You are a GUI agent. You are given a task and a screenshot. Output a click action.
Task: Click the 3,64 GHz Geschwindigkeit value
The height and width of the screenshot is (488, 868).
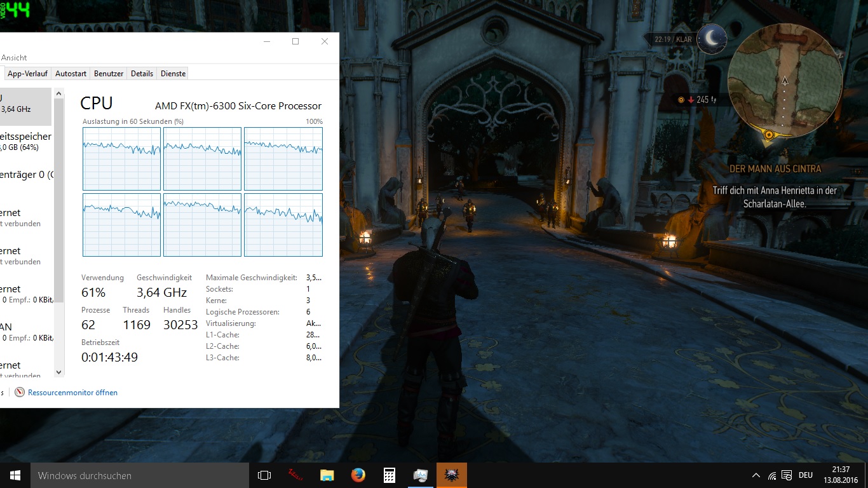coord(161,292)
